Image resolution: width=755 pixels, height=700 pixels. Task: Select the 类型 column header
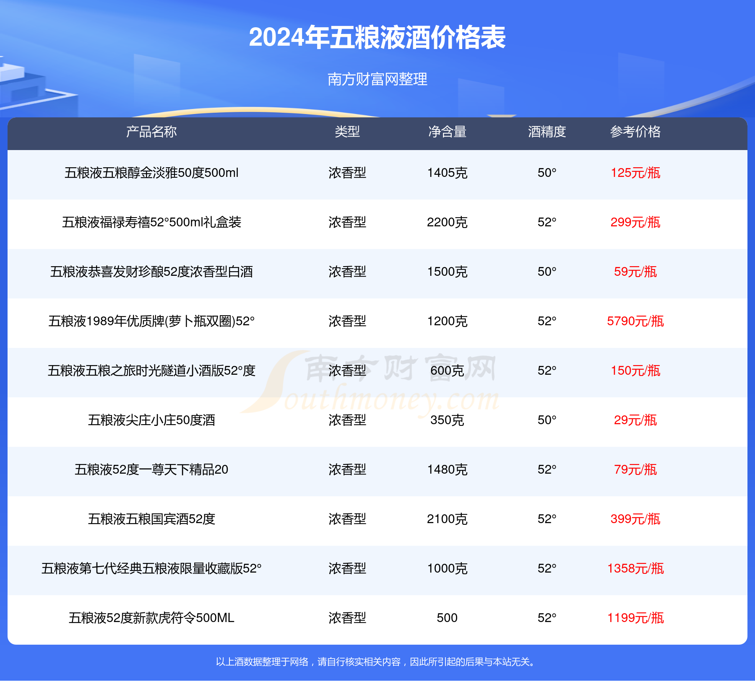point(347,132)
